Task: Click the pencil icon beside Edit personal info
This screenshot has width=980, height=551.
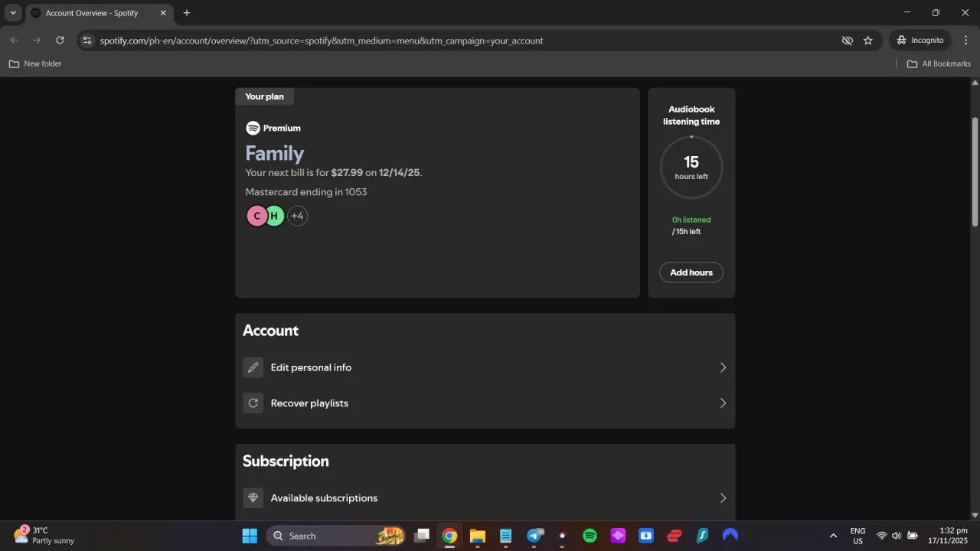Action: pyautogui.click(x=253, y=367)
